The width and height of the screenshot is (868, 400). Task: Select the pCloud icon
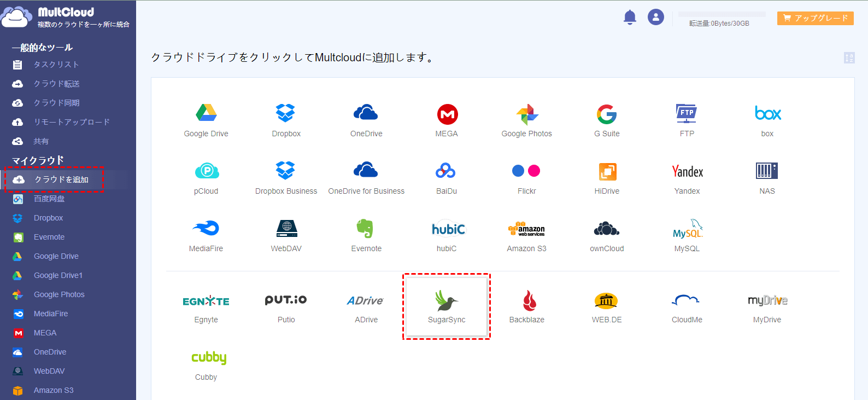point(206,177)
